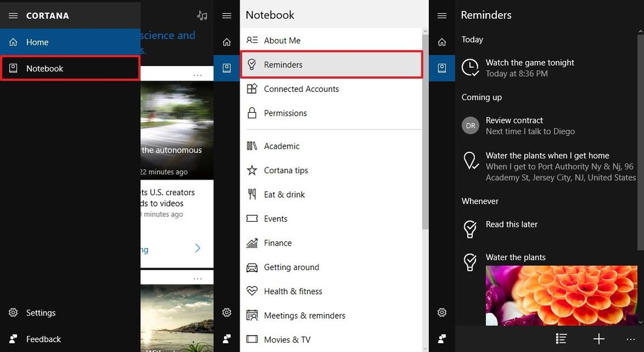Open hamburger menu in the Notebook pane
The width and height of the screenshot is (644, 352).
click(x=226, y=16)
